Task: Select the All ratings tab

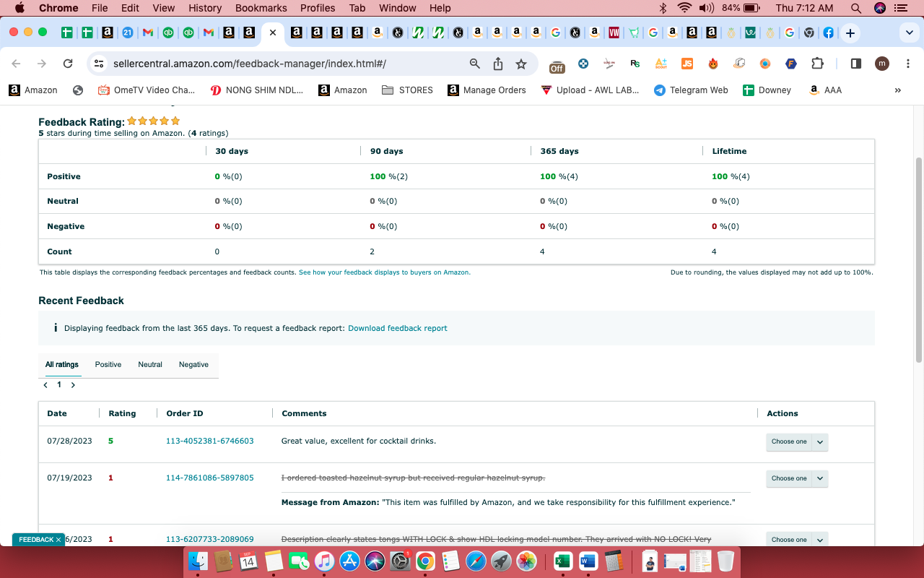Action: point(62,364)
